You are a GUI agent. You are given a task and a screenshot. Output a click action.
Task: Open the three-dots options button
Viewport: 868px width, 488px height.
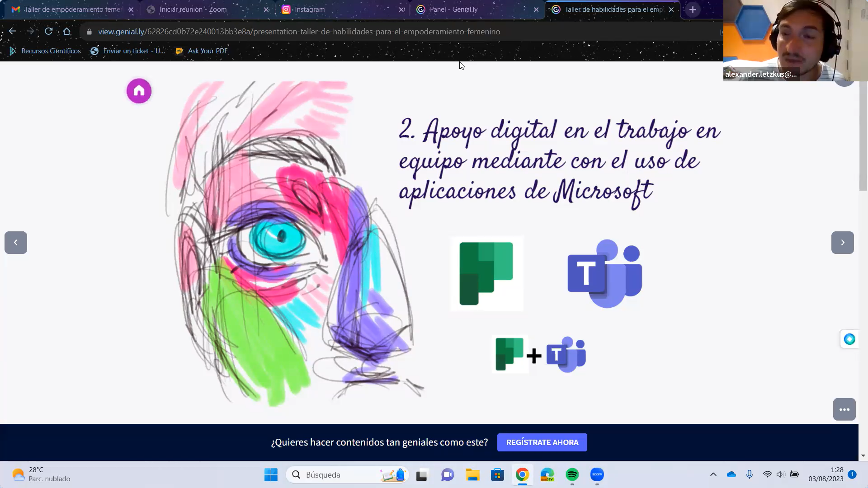(844, 409)
